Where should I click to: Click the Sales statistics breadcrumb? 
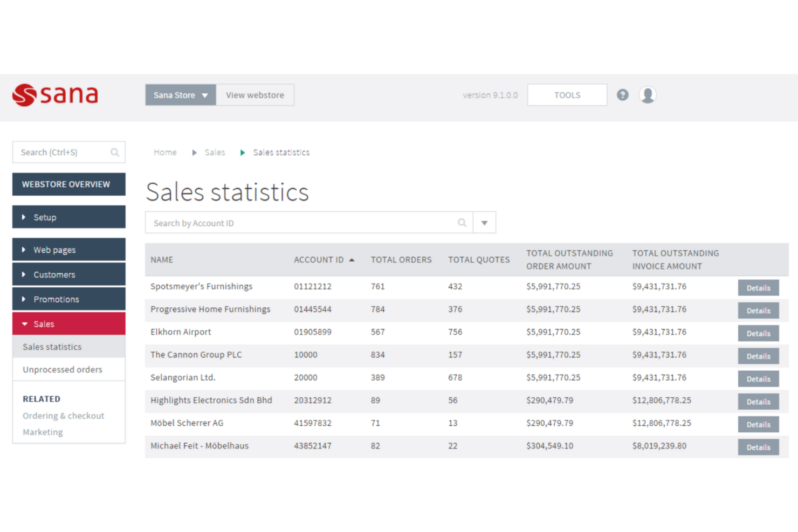coord(281,153)
